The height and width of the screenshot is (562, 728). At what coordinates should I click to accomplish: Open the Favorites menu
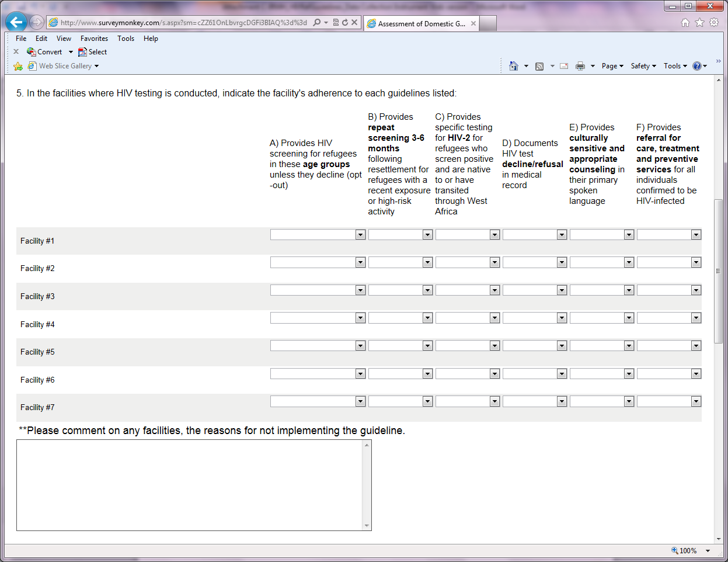(x=94, y=39)
